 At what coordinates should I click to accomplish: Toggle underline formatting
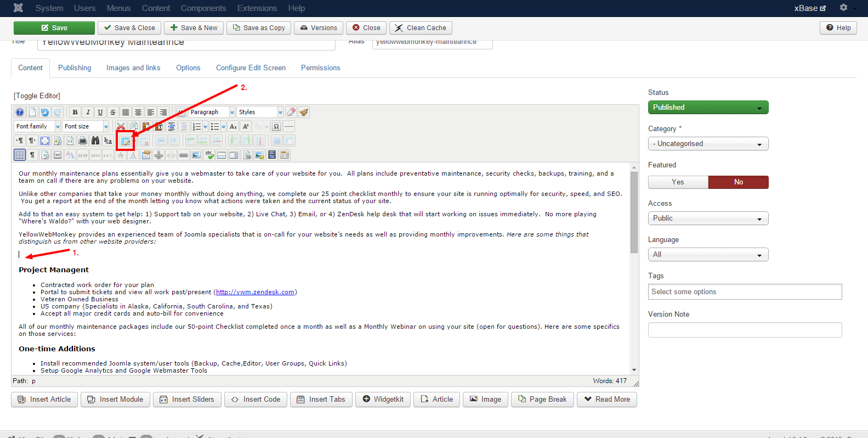coord(100,112)
